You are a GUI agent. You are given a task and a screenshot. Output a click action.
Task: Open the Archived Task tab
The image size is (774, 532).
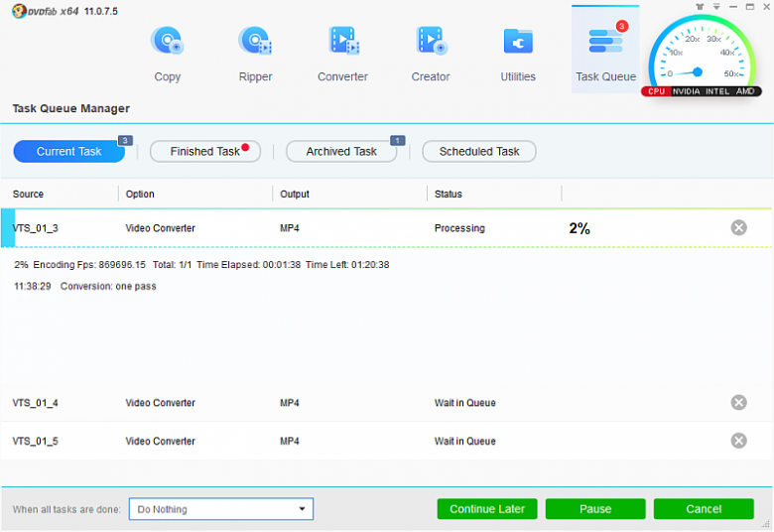point(341,152)
